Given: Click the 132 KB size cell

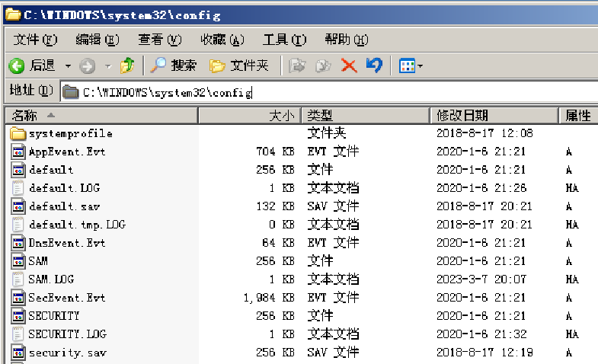Looking at the screenshot, I should (275, 206).
